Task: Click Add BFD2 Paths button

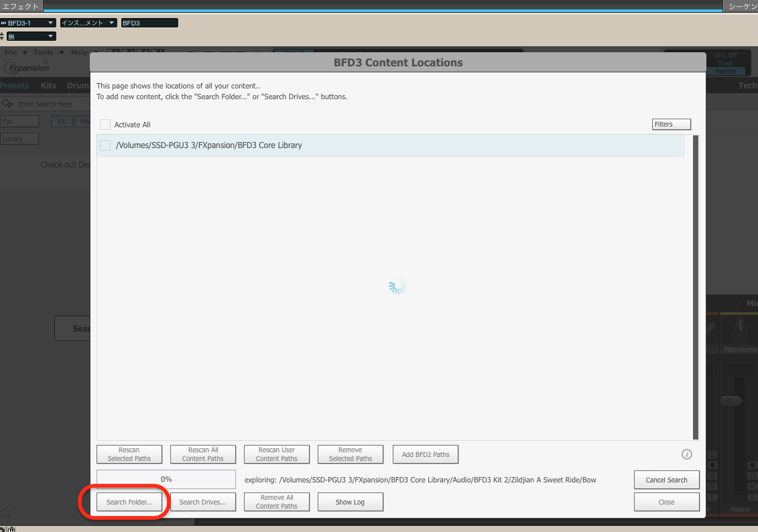Action: [426, 454]
